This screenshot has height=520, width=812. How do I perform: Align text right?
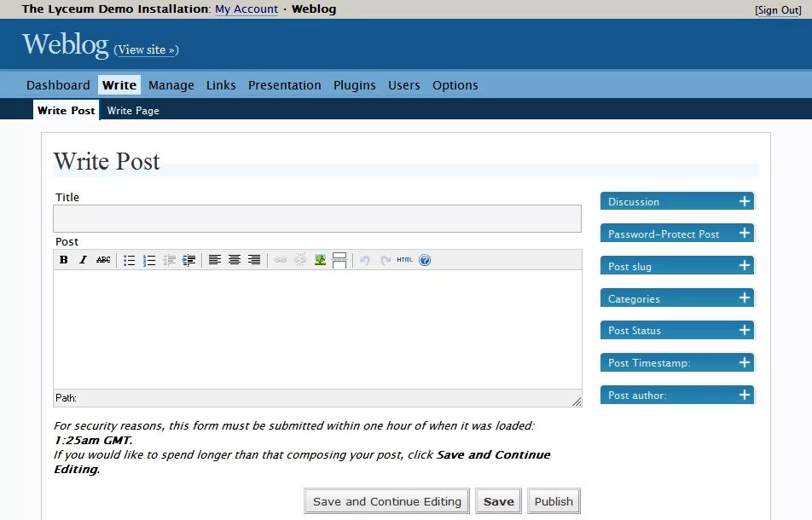tap(254, 260)
